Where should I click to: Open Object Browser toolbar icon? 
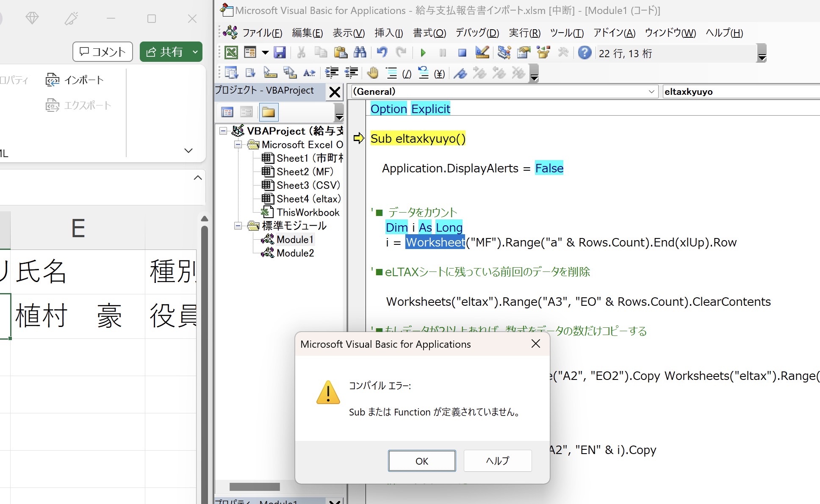click(x=543, y=53)
